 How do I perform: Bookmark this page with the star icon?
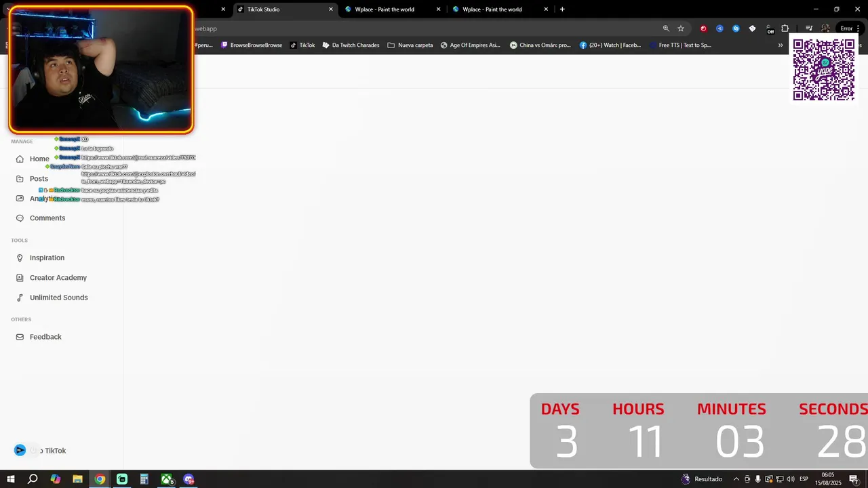(681, 28)
